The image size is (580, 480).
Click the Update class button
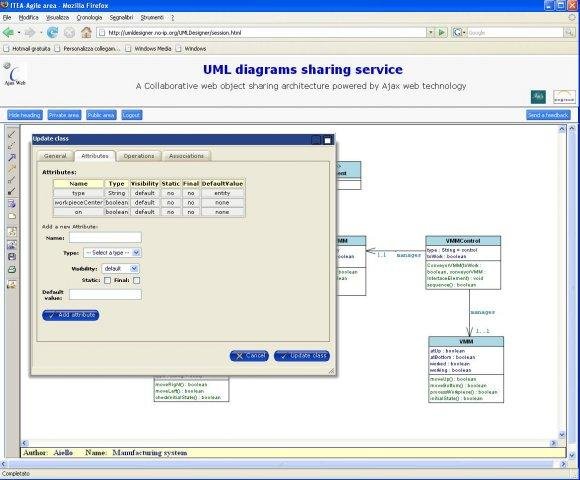click(302, 356)
